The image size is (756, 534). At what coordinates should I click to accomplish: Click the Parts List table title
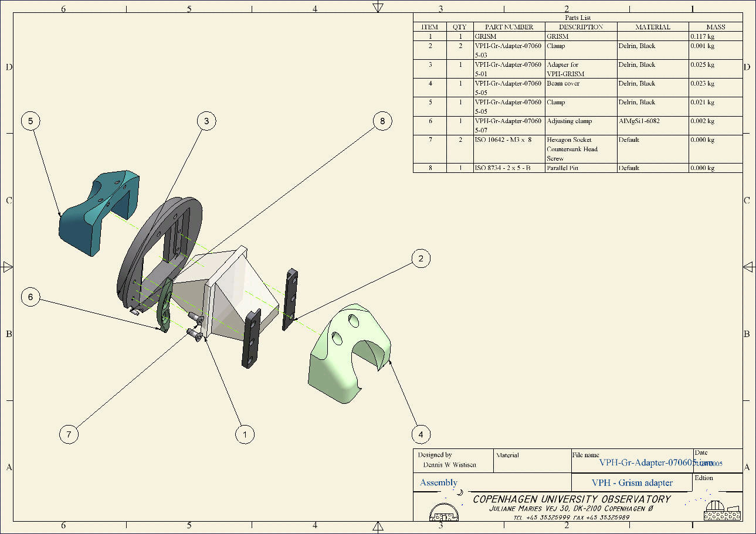click(578, 18)
